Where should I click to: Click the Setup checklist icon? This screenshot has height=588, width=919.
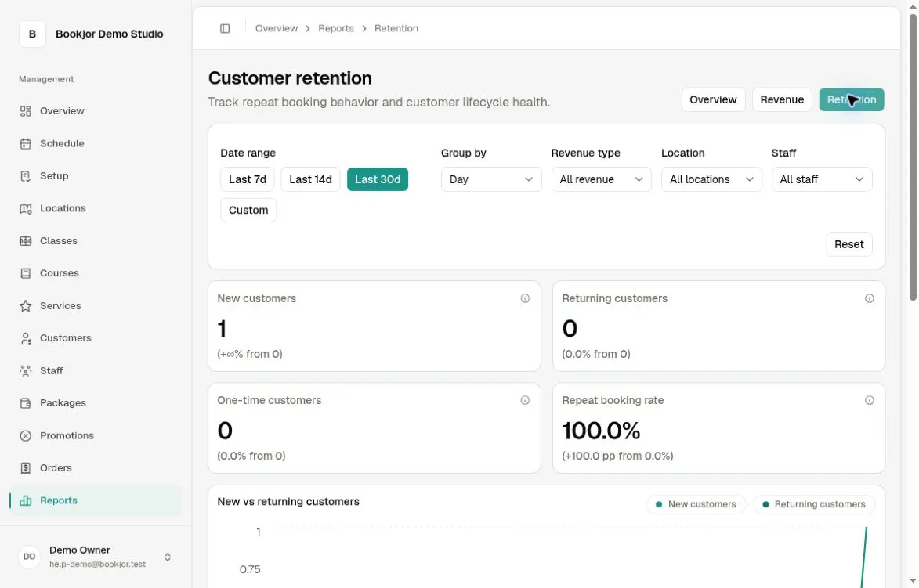[25, 175]
